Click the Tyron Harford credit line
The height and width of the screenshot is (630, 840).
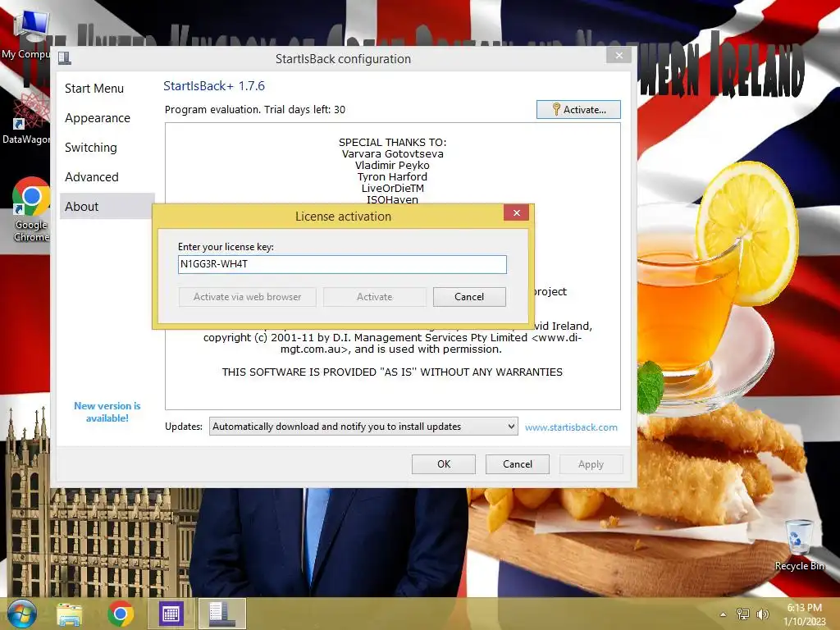pos(393,177)
